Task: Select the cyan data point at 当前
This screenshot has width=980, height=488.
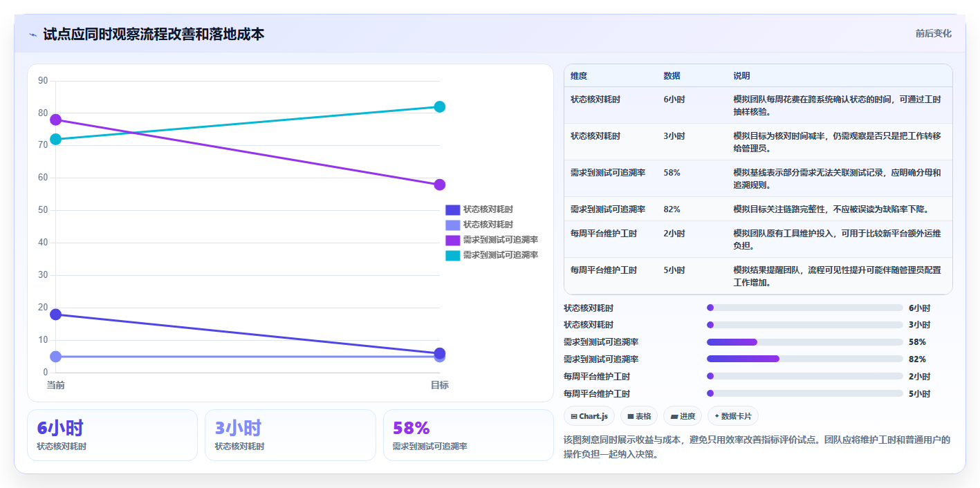Action: point(56,140)
